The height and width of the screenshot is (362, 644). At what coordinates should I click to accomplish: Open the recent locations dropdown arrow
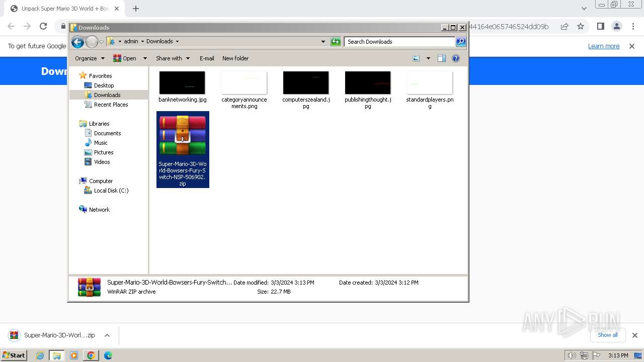(x=101, y=42)
